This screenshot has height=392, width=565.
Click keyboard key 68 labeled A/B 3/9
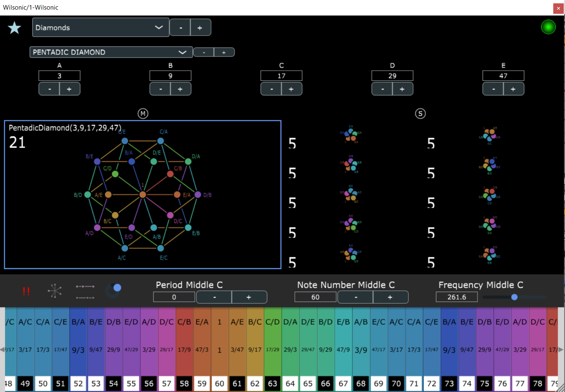point(361,349)
